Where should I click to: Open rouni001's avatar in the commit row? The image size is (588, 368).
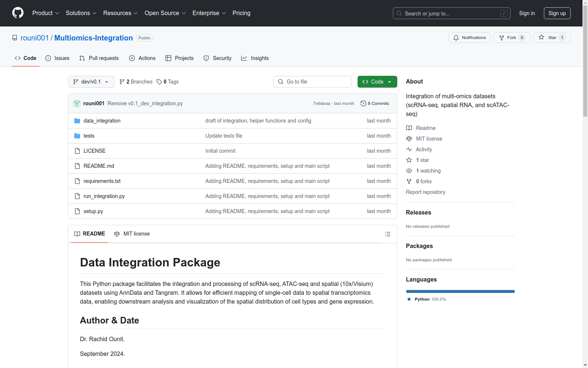[77, 103]
